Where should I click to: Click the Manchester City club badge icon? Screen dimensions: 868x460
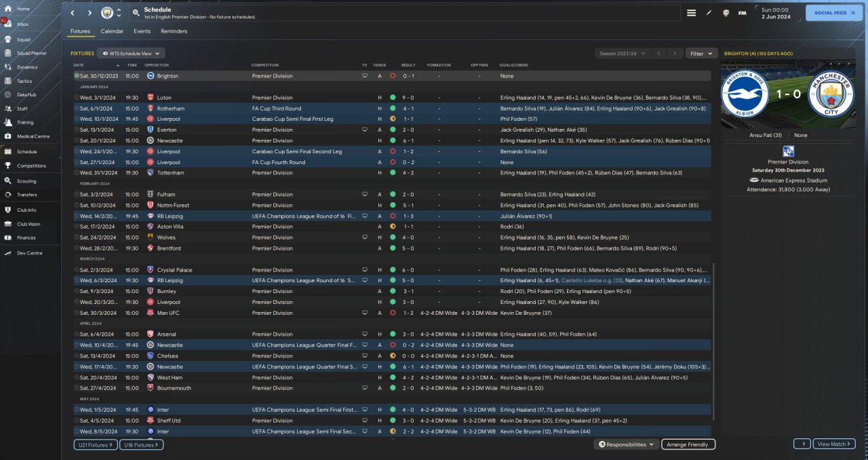tap(107, 13)
